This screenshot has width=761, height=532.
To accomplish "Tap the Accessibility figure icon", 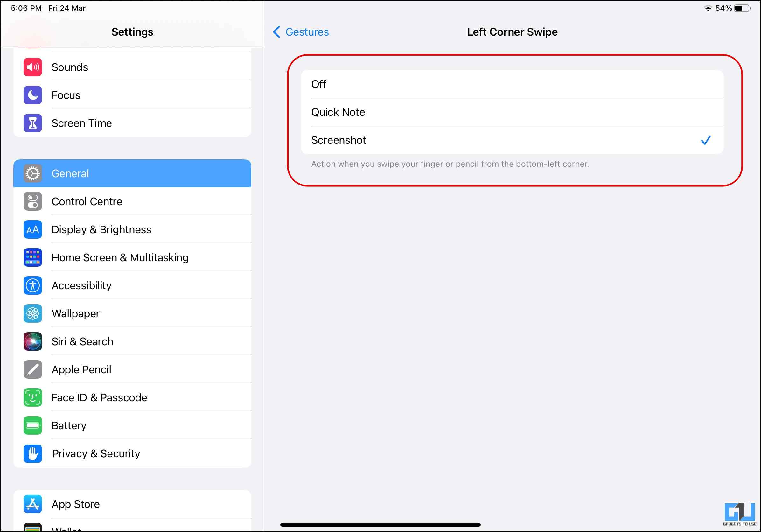I will tap(32, 286).
